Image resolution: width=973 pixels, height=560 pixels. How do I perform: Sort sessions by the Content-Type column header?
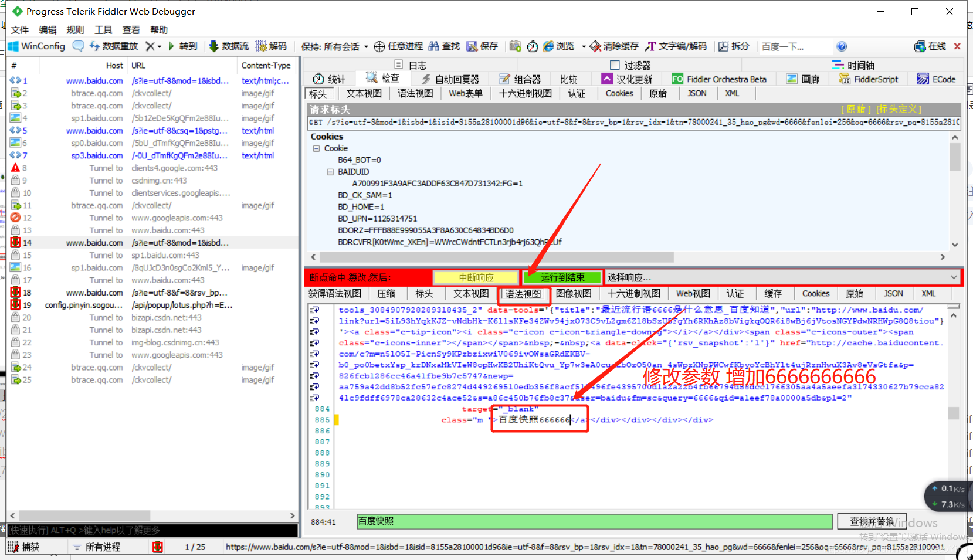coord(266,66)
